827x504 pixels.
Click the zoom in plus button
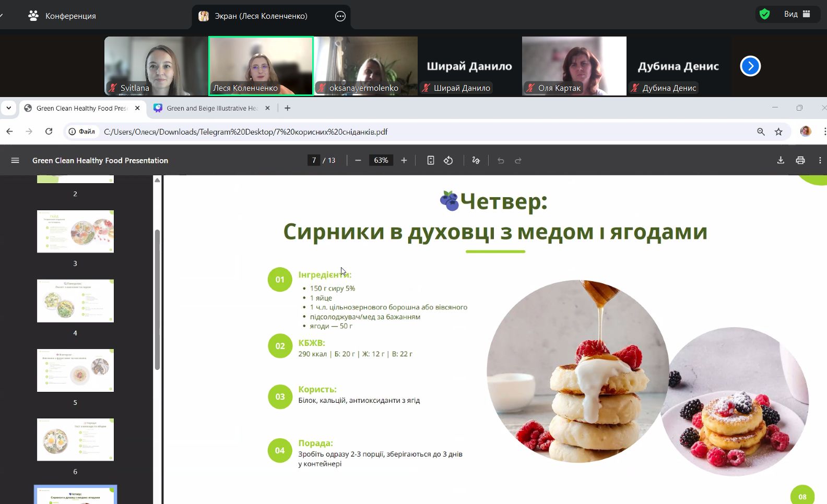[x=404, y=161]
